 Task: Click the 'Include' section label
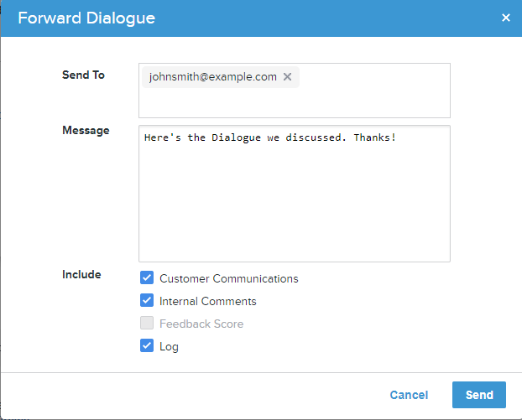[x=81, y=274]
